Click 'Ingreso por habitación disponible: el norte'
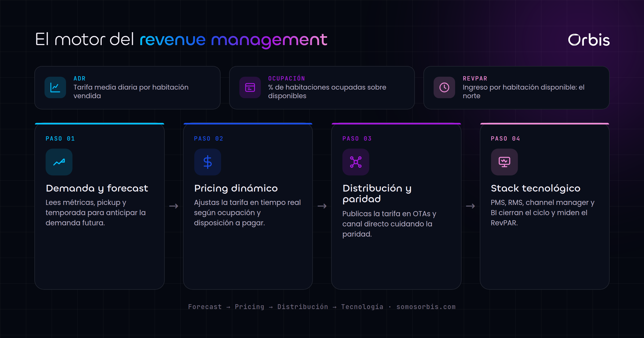The width and height of the screenshot is (644, 338). 524,91
